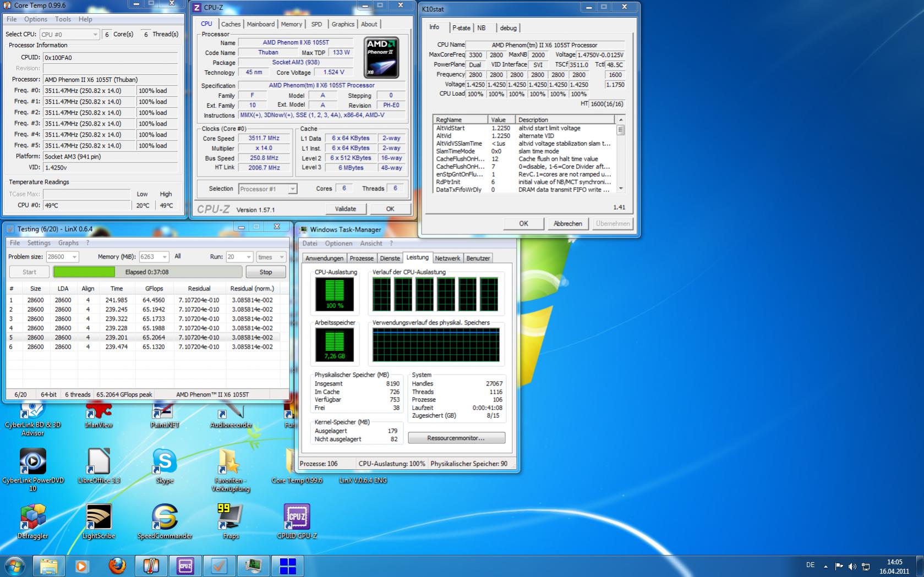This screenshot has width=924, height=577.
Task: Click OK in the CPU-Z window
Action: click(x=390, y=209)
